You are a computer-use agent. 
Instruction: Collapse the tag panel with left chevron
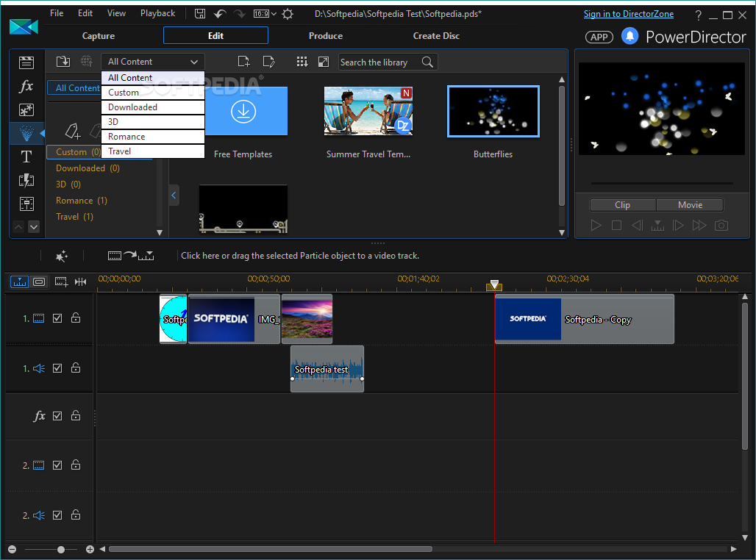click(x=174, y=195)
